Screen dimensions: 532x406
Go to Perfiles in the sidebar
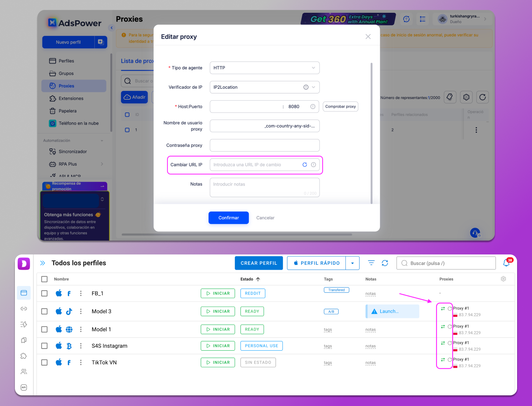tap(66, 61)
